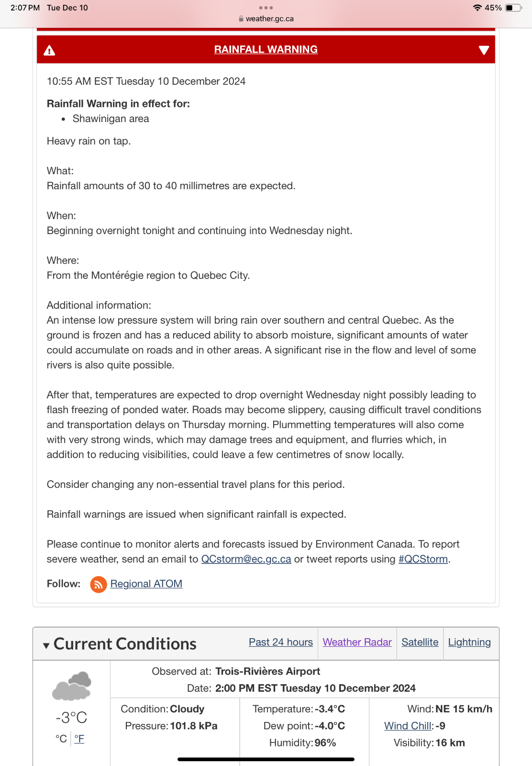Collapse the Current Conditions section triangle
532x766 pixels.
(46, 645)
